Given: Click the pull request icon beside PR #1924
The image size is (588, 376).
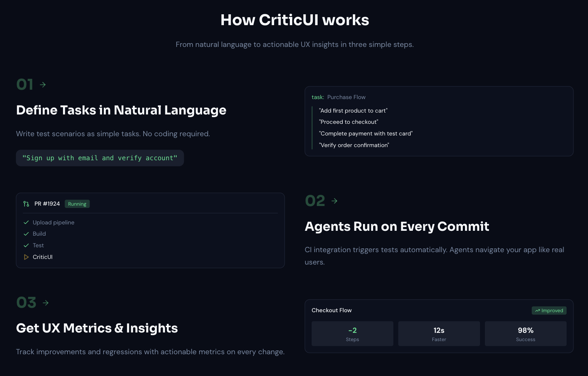Looking at the screenshot, I should (x=26, y=204).
